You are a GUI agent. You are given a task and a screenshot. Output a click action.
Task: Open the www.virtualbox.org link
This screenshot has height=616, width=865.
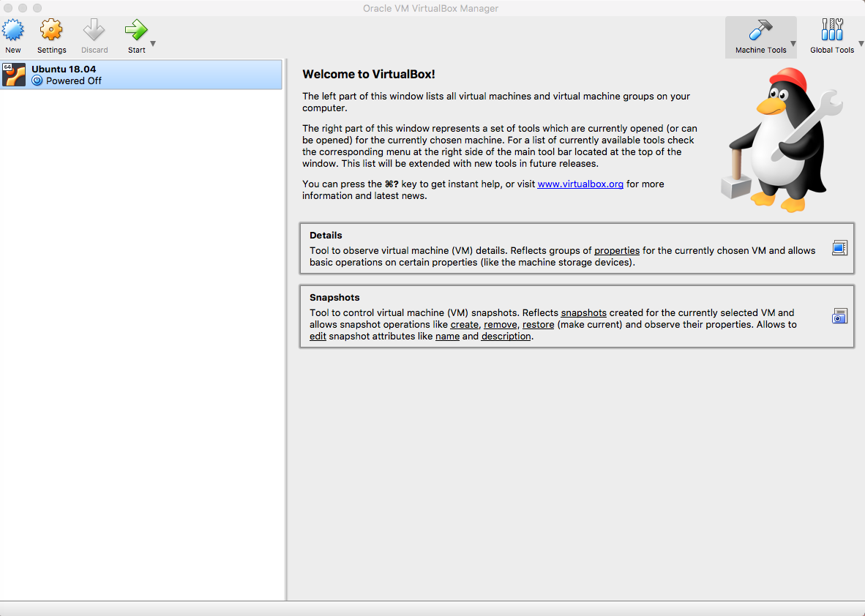580,184
